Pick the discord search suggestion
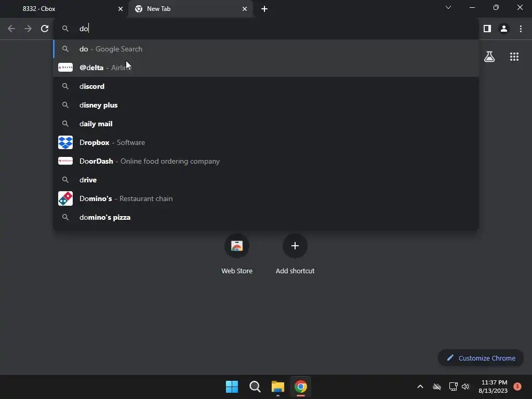The width and height of the screenshot is (532, 399). [266, 86]
